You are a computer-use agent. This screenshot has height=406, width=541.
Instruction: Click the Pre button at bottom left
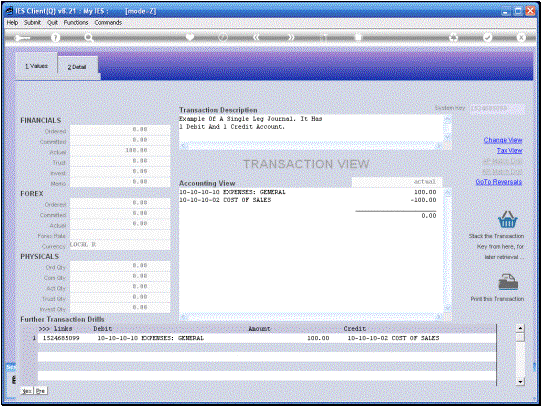click(x=40, y=391)
